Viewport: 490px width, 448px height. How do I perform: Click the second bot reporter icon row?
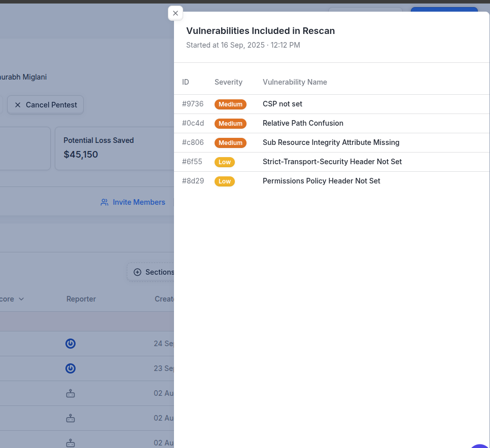tap(71, 418)
